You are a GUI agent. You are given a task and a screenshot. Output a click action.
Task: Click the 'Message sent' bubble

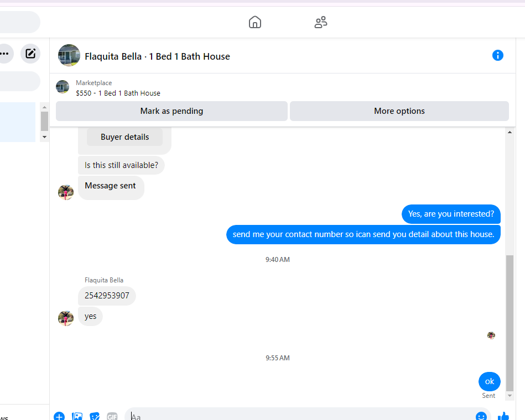111,187
